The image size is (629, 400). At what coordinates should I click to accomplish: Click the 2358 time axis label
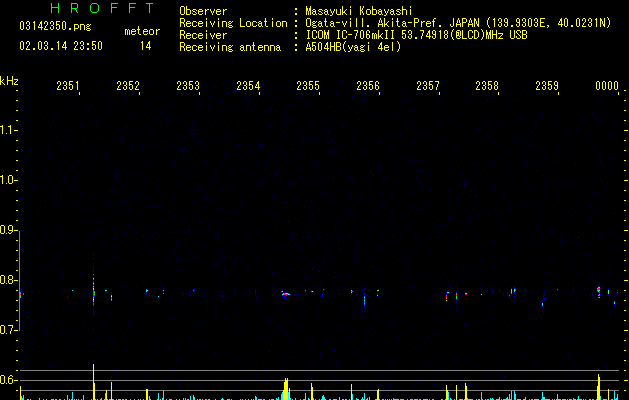click(487, 85)
